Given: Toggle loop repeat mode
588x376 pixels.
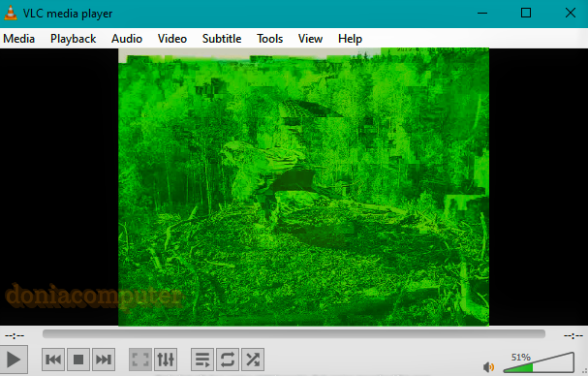Looking at the screenshot, I should [x=228, y=360].
